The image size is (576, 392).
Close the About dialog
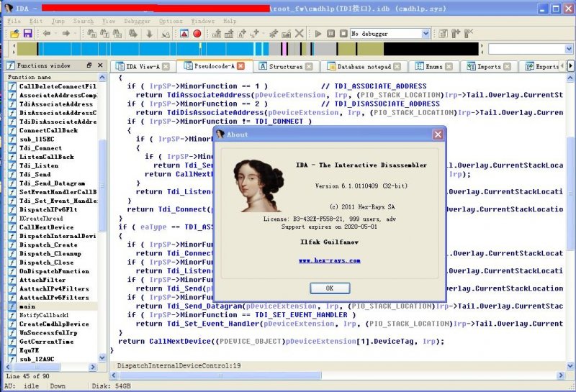click(438, 135)
